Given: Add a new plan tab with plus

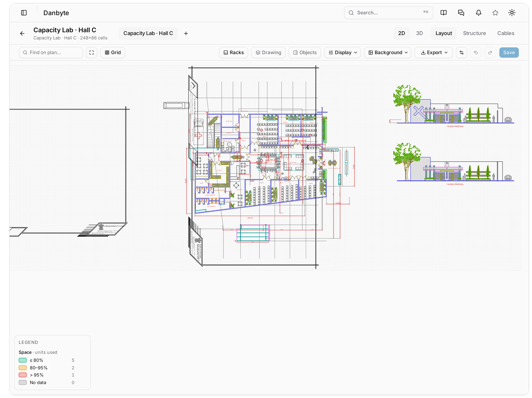Looking at the screenshot, I should tap(186, 33).
